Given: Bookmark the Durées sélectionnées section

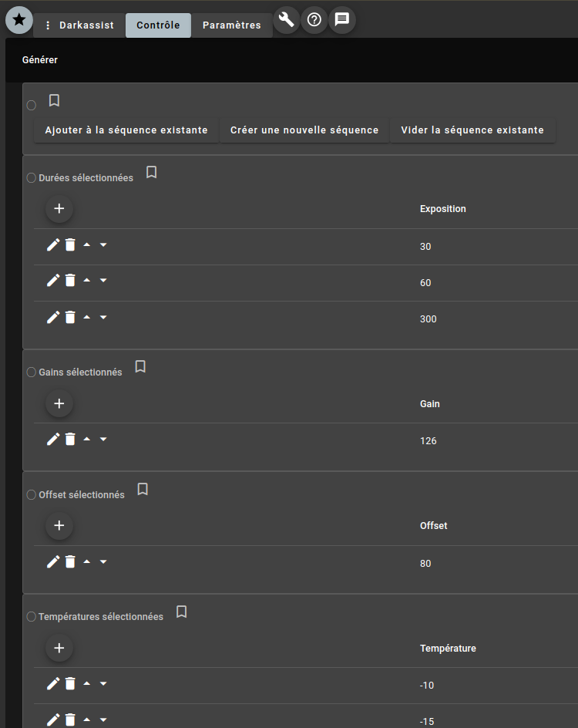Looking at the screenshot, I should click(x=152, y=172).
